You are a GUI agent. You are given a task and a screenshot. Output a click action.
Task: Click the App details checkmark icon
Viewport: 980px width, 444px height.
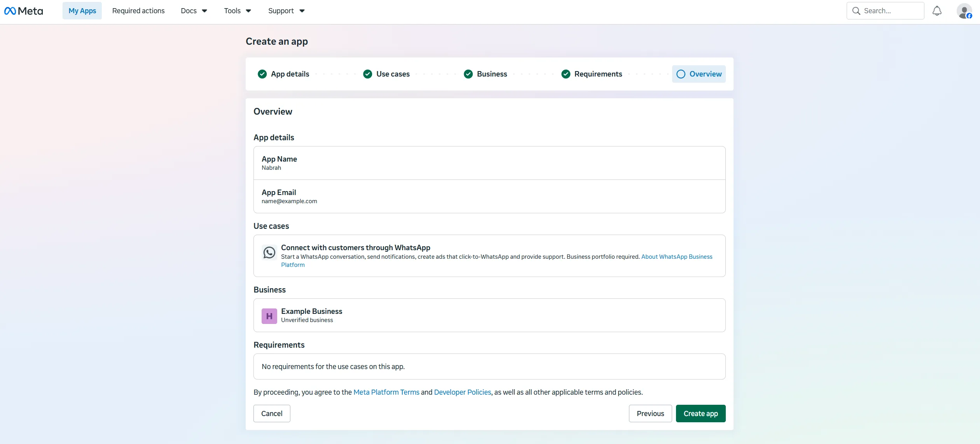[262, 74]
